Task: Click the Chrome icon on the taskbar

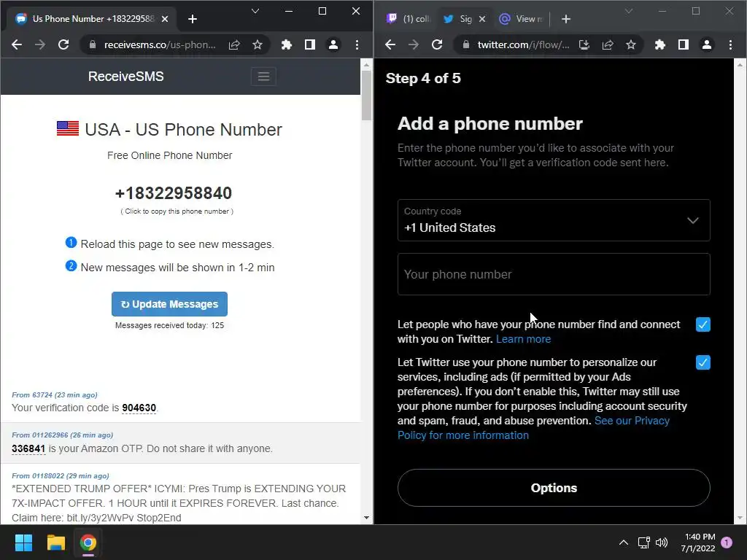Action: [x=88, y=542]
